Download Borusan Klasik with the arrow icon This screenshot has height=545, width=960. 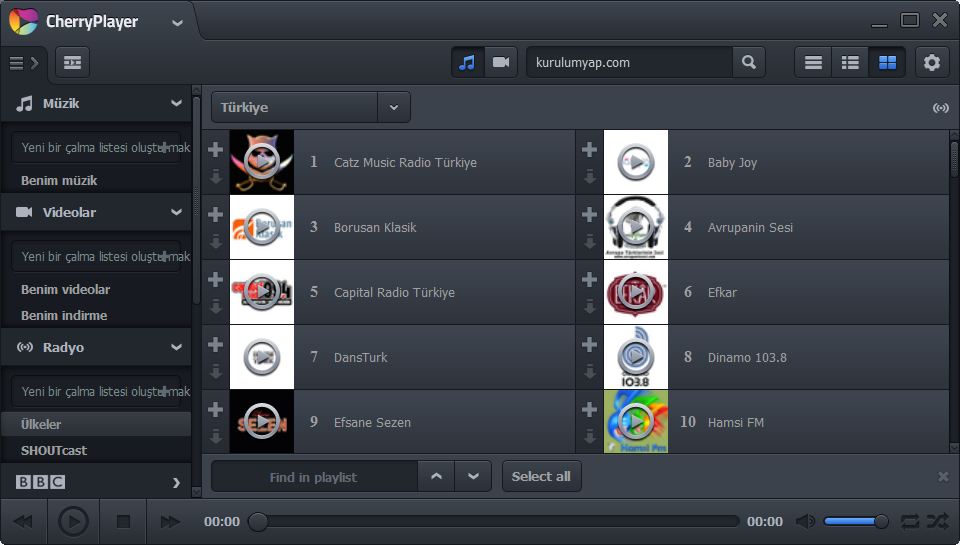point(215,242)
